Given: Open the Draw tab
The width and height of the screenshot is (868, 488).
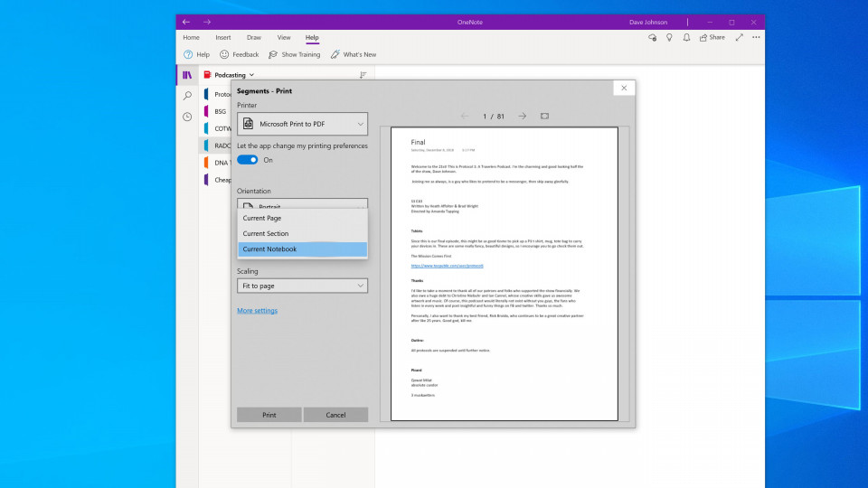Looking at the screenshot, I should pos(253,38).
